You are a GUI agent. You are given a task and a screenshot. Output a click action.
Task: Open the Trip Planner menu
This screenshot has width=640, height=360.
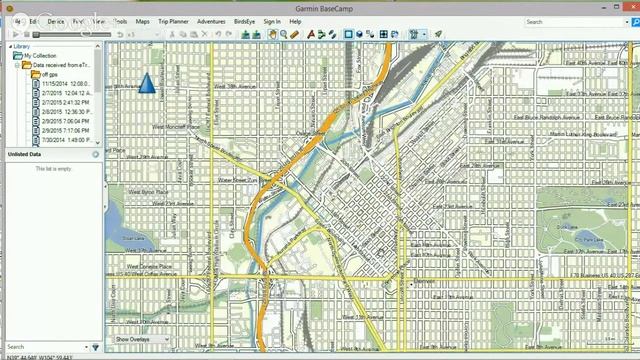click(173, 22)
